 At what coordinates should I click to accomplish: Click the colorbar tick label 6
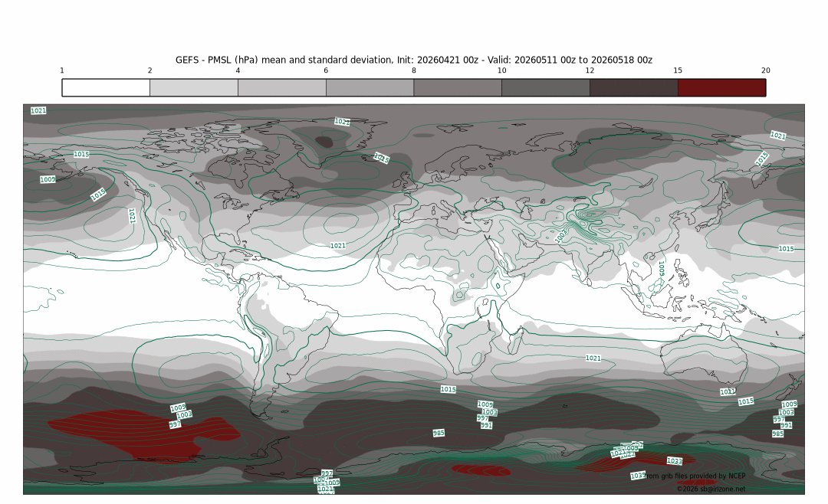(x=326, y=70)
